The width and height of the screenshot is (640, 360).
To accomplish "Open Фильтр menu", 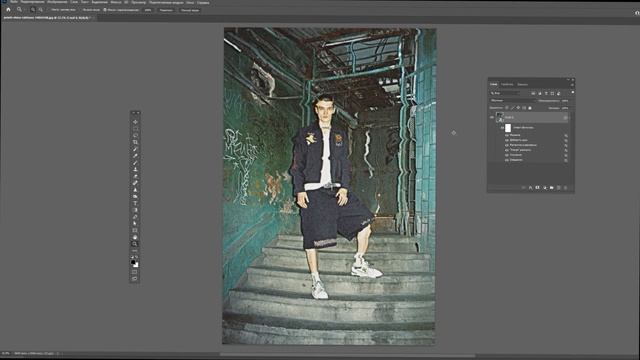I will pyautogui.click(x=116, y=2).
